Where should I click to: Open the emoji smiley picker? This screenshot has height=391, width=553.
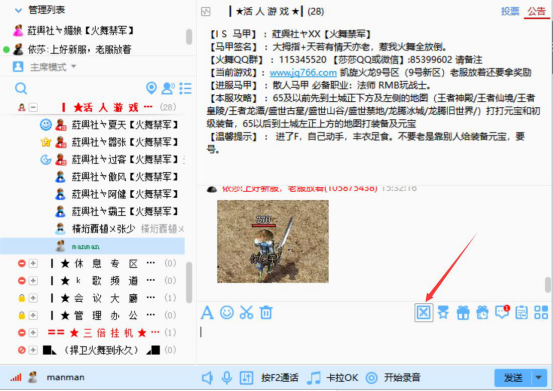pyautogui.click(x=227, y=312)
